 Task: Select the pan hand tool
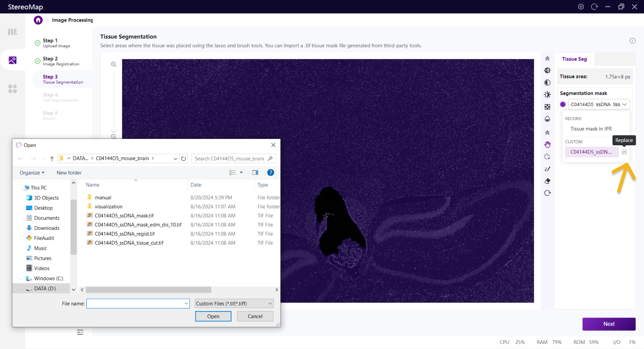click(x=547, y=145)
